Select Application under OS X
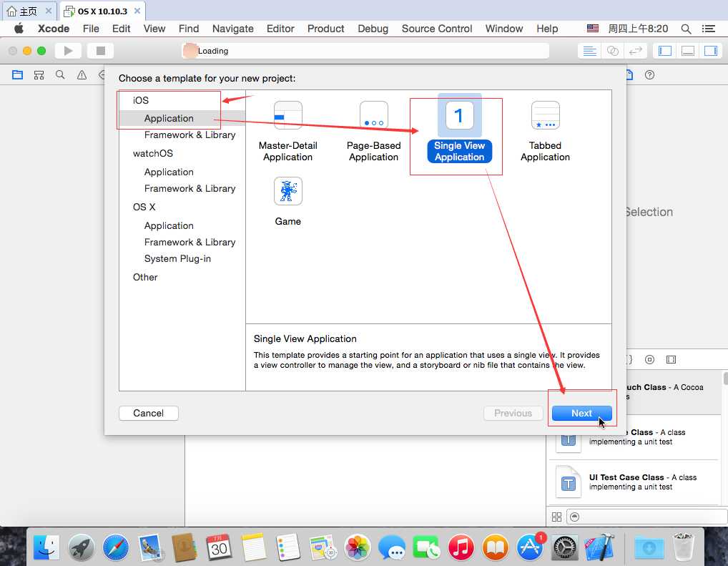 click(x=169, y=226)
